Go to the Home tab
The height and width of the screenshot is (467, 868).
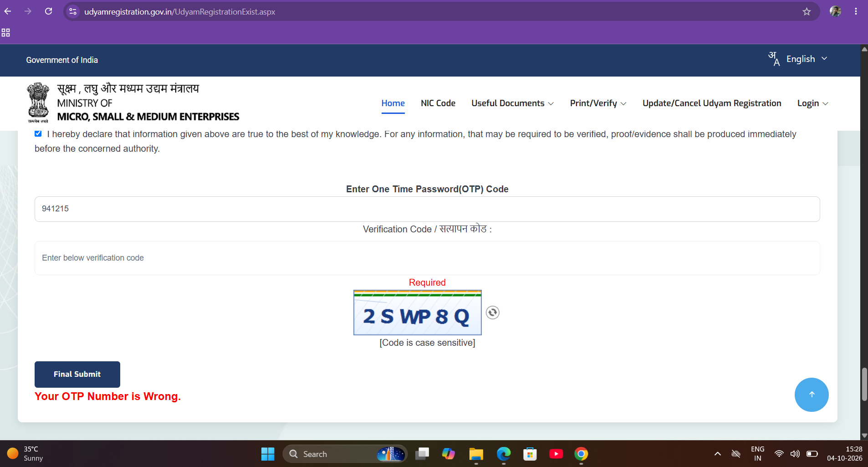(x=393, y=103)
